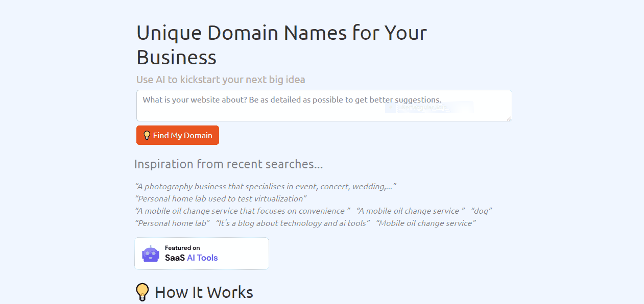Choose the "Mobile oil change service" suggestion
The width and height of the screenshot is (644, 304).
point(426,223)
